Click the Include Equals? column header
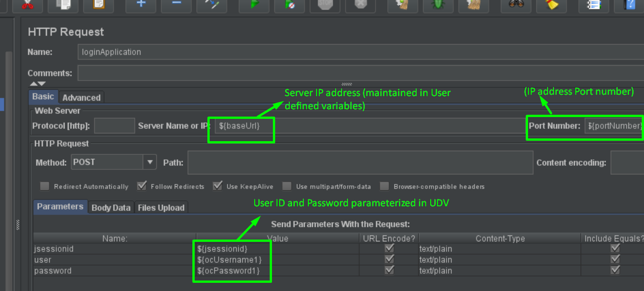This screenshot has height=291, width=644. [613, 239]
